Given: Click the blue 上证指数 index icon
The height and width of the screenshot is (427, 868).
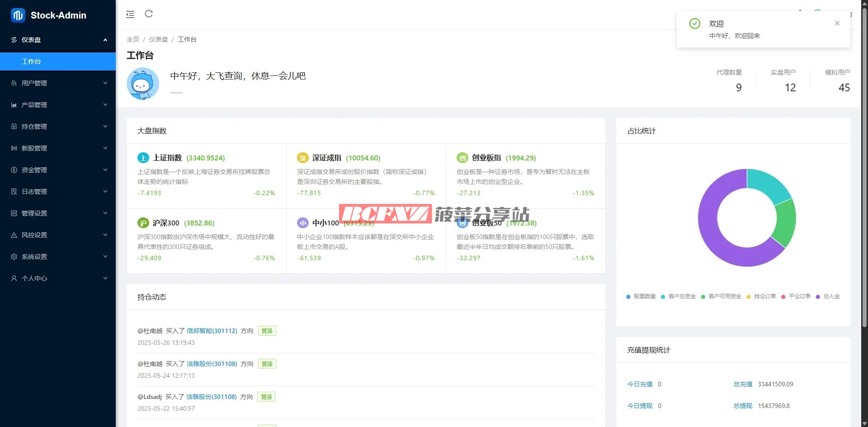Looking at the screenshot, I should coord(143,158).
